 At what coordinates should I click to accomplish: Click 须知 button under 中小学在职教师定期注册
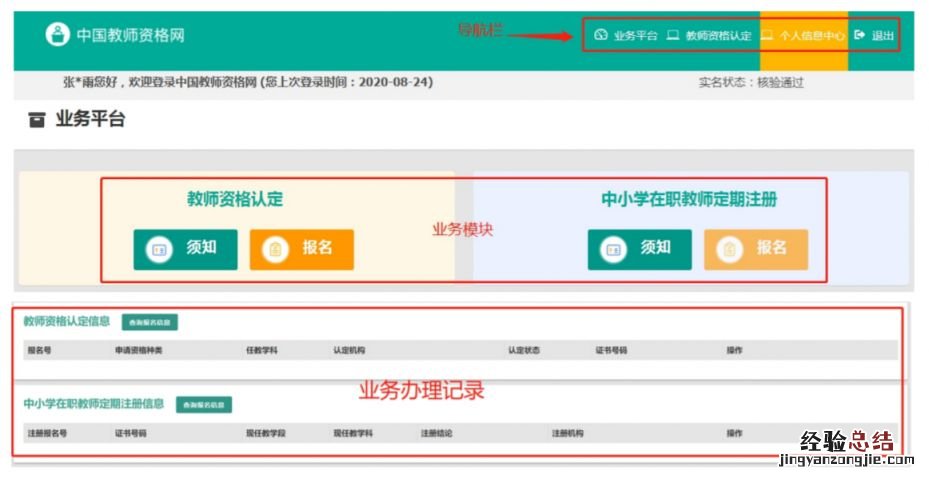click(x=640, y=249)
